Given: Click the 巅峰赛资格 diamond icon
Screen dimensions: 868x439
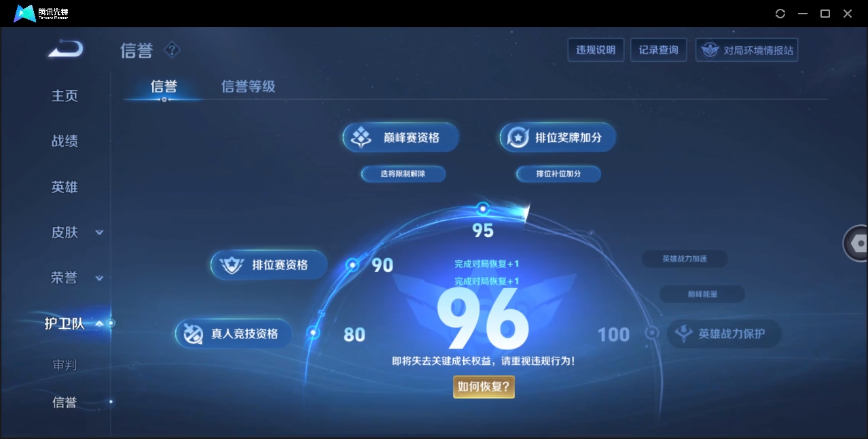Looking at the screenshot, I should click(361, 138).
